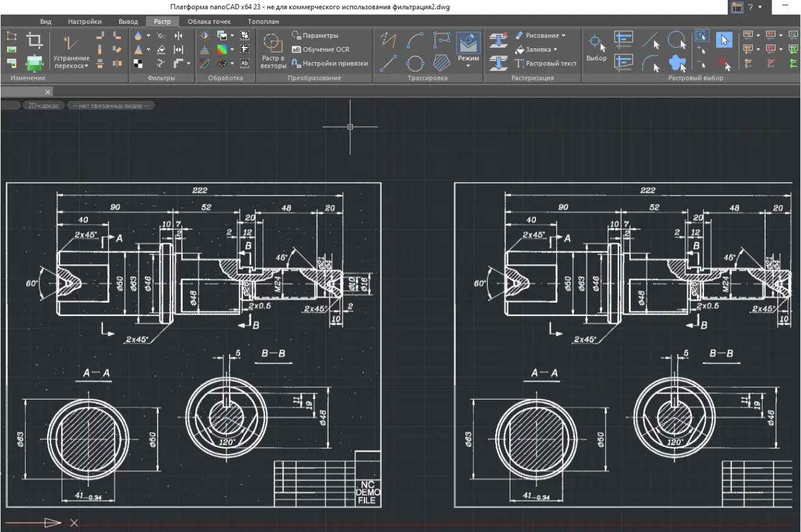Open the 'Рисование' dropdown menu
The width and height of the screenshot is (801, 532).
pyautogui.click(x=541, y=35)
